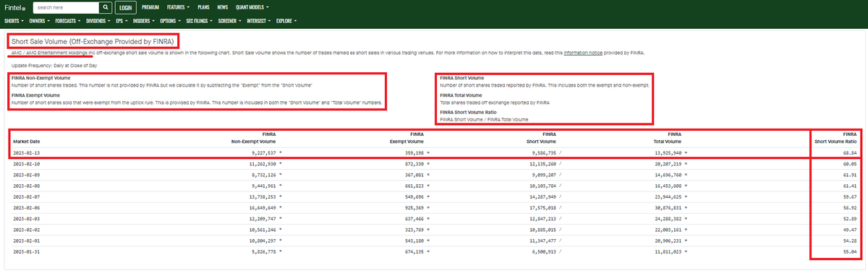Click the Exempt Volume column header
Viewport: 868px width, 273px height.
click(x=407, y=138)
